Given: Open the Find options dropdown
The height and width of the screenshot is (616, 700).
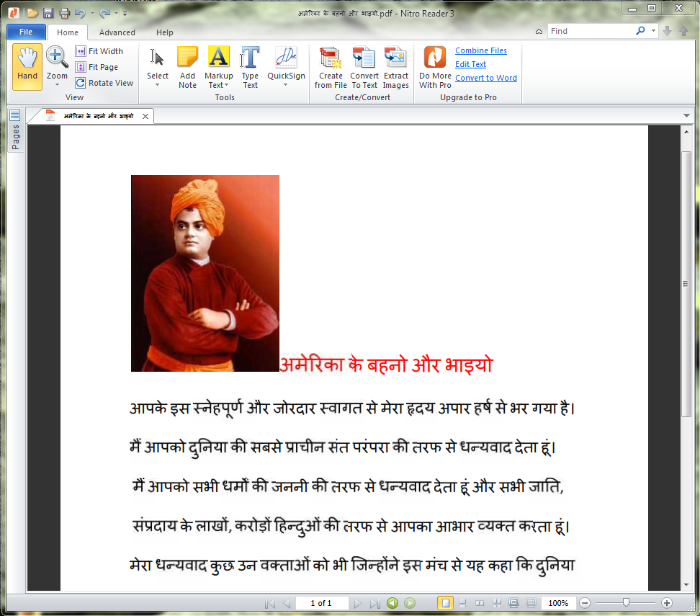Looking at the screenshot, I should [x=653, y=31].
